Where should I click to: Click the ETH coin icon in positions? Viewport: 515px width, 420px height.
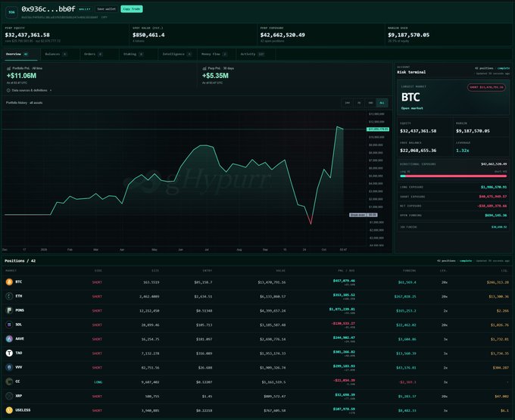click(x=9, y=296)
